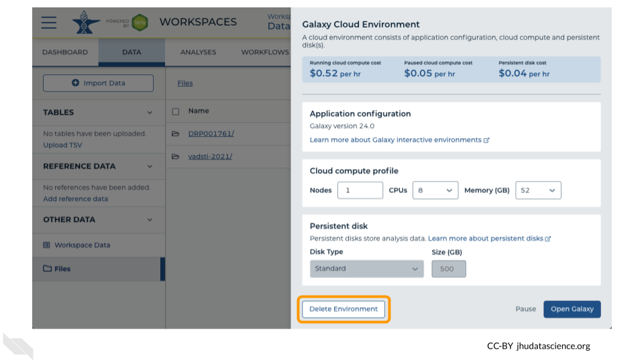This screenshot has width=644, height=362.
Task: Open Learn more about persistent disks link
Action: pos(486,239)
